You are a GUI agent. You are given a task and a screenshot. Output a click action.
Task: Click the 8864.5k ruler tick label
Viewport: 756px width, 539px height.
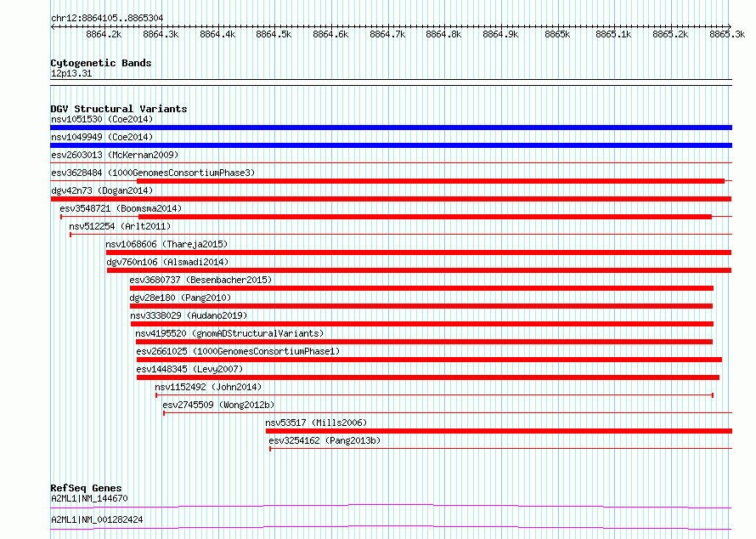274,34
